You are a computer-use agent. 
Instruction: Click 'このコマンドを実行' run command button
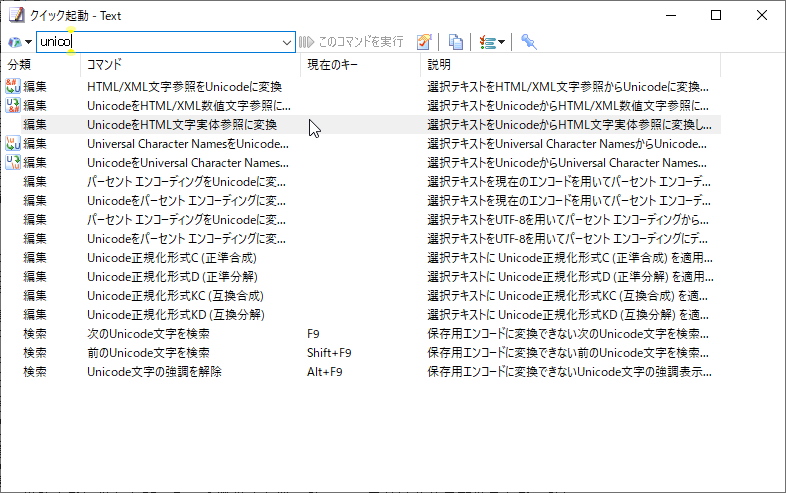tap(351, 42)
